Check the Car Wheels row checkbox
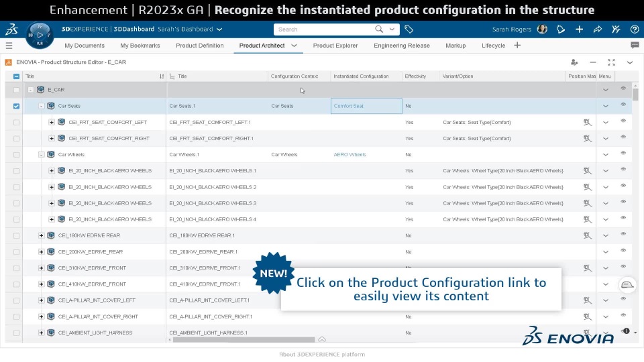This screenshot has width=644, height=362. 16,155
